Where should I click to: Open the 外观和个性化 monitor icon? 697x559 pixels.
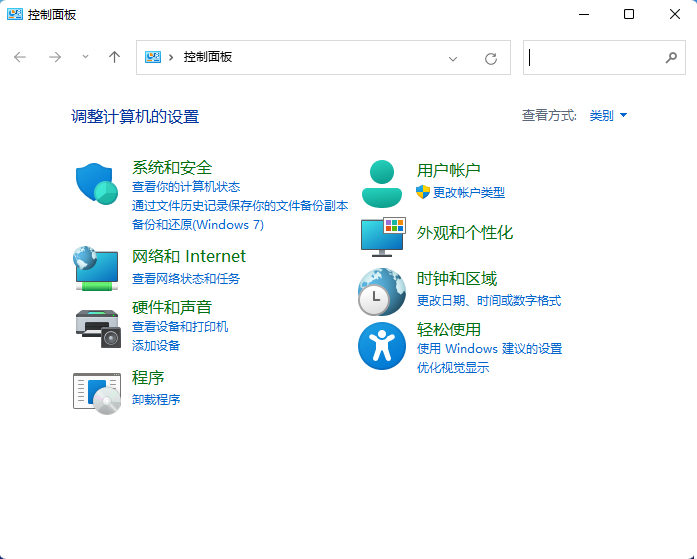point(383,236)
